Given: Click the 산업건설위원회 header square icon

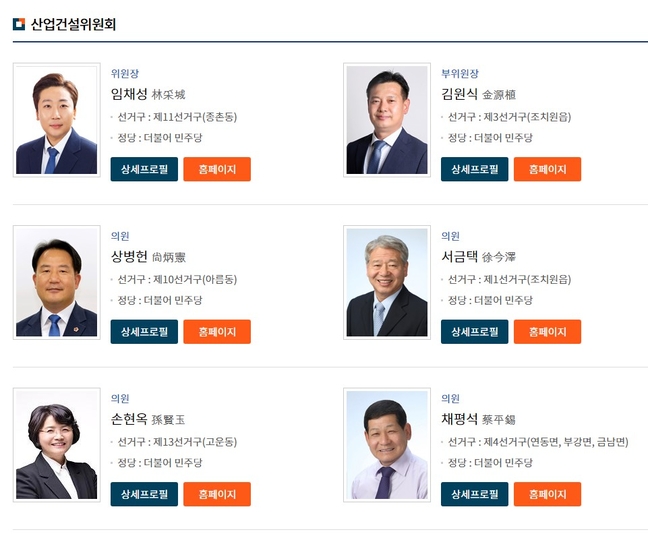Looking at the screenshot, I should coord(19,24).
